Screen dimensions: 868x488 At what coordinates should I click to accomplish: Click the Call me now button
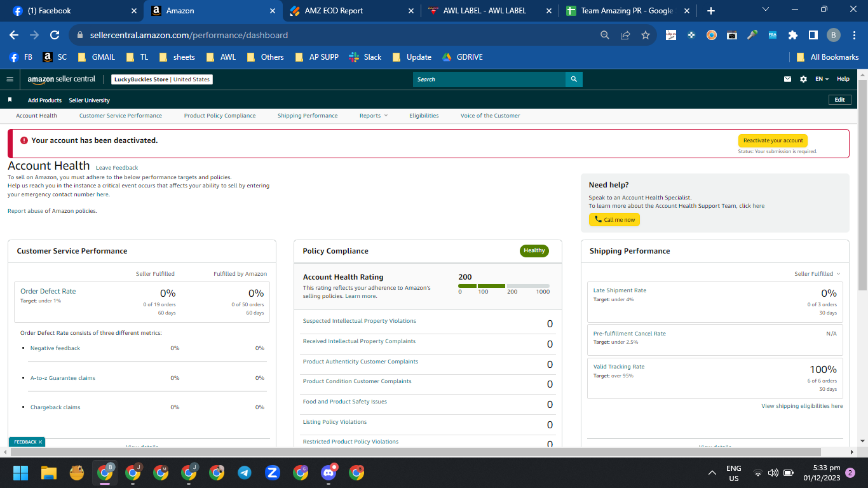[614, 220]
